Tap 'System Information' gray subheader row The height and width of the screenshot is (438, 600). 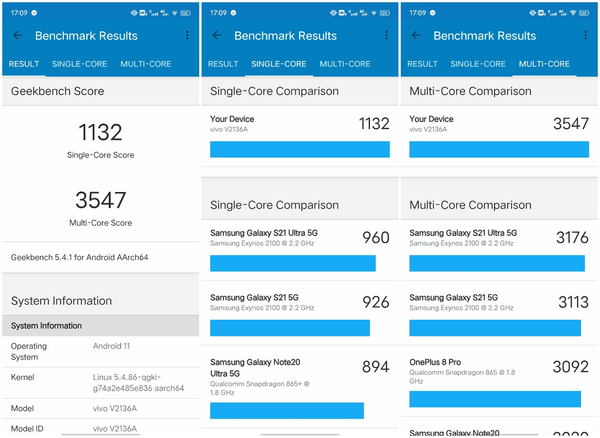(x=101, y=326)
